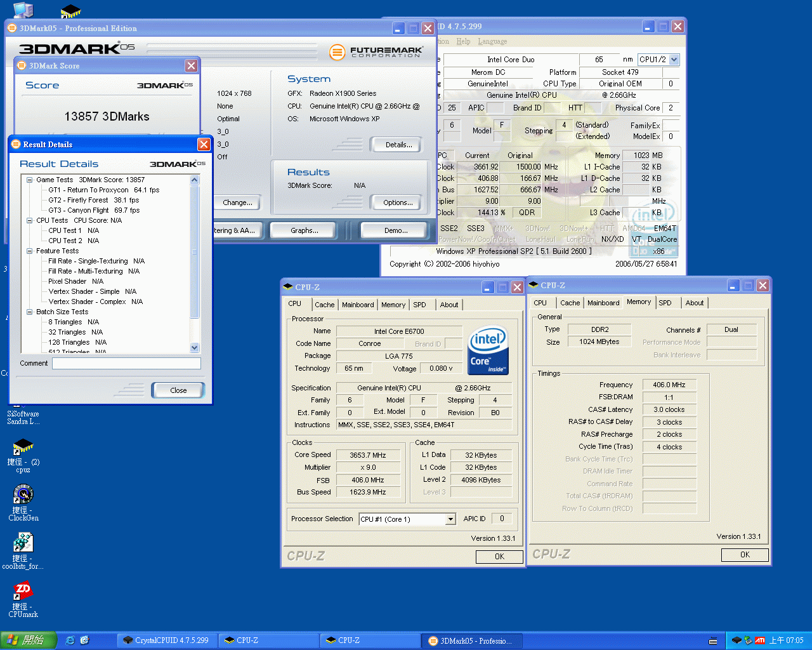Open SPD tab in left CPU-Z window
This screenshot has height=650, width=812.
[420, 305]
